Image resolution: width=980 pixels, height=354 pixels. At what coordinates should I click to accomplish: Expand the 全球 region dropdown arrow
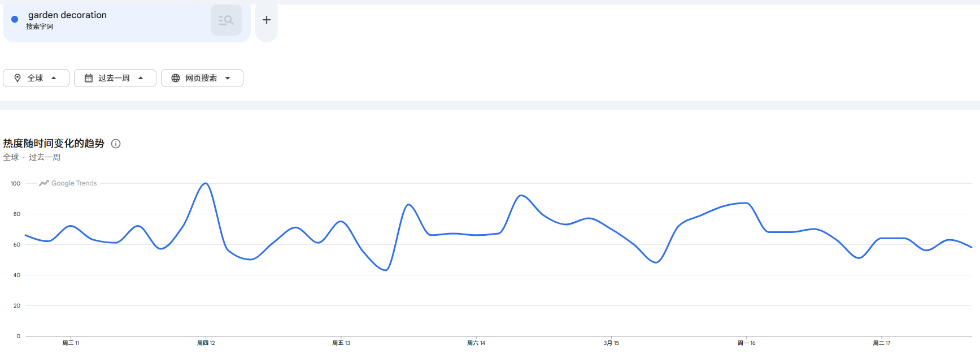point(54,78)
